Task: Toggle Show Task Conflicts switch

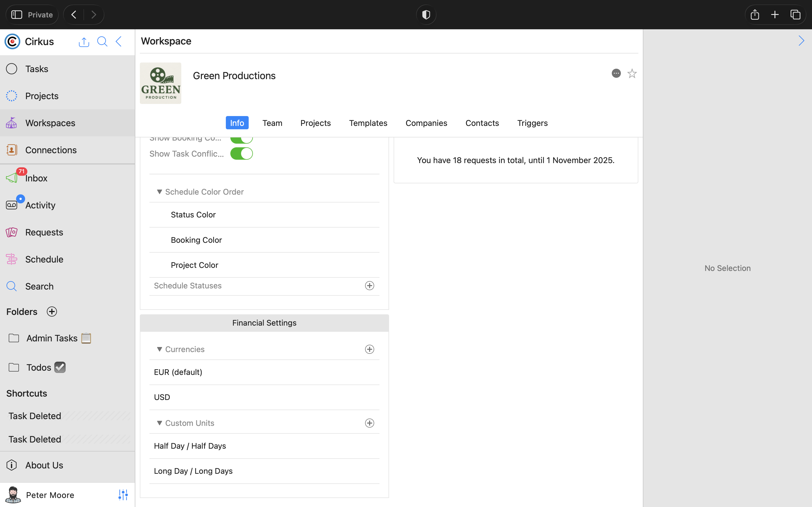Action: 241,154
